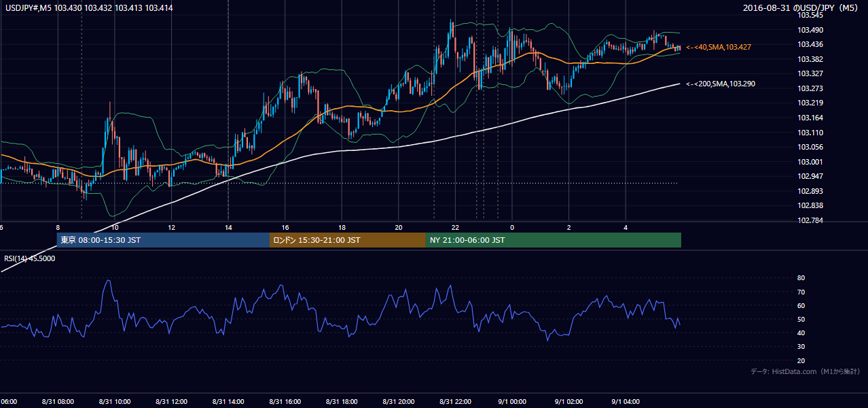Click RSI scale value 40

point(801,333)
